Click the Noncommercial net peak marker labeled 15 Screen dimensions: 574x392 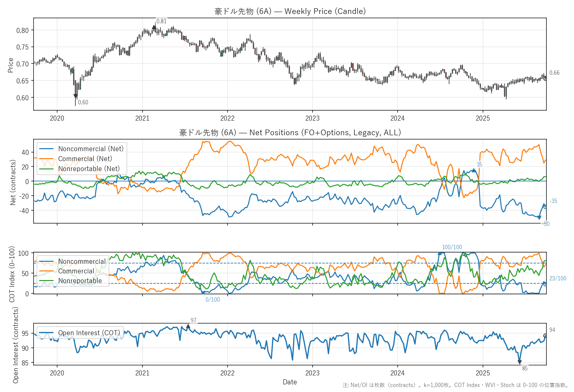[474, 170]
